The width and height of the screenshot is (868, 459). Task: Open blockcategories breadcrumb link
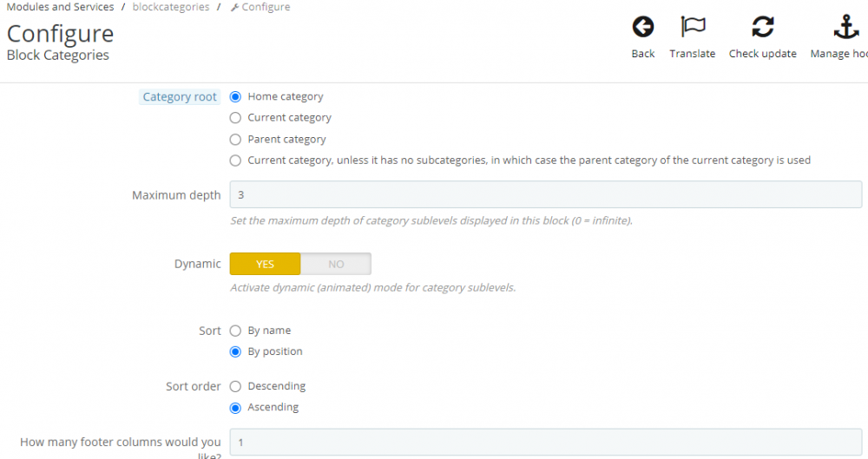[x=171, y=7]
